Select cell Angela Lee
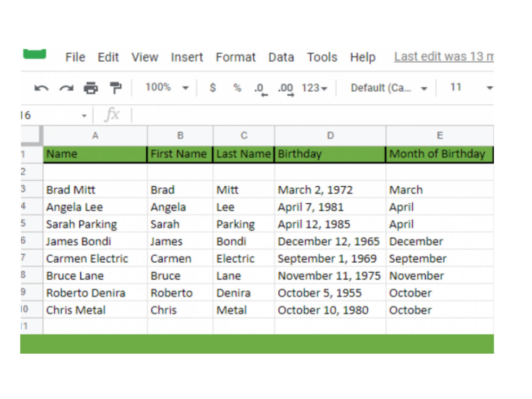The image size is (532, 399). click(95, 207)
